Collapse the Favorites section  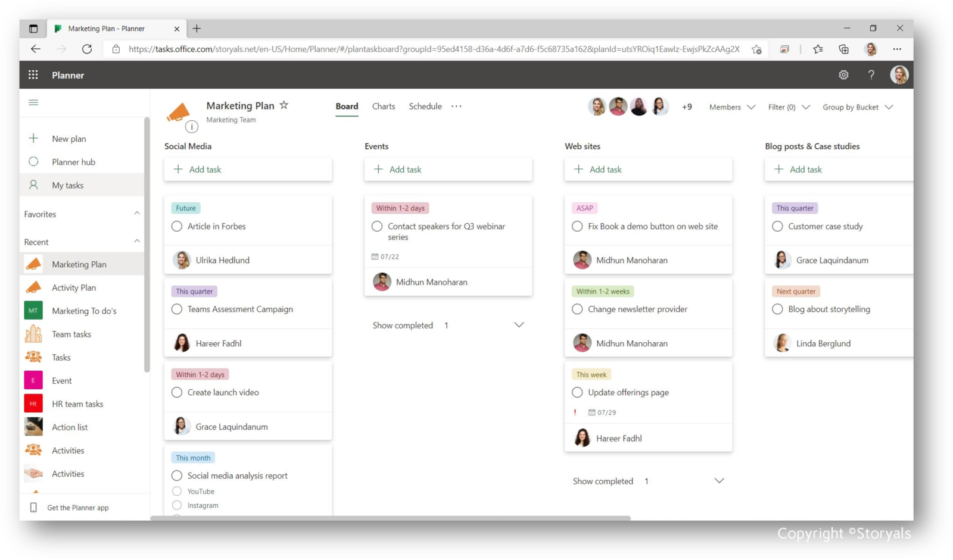click(x=138, y=213)
